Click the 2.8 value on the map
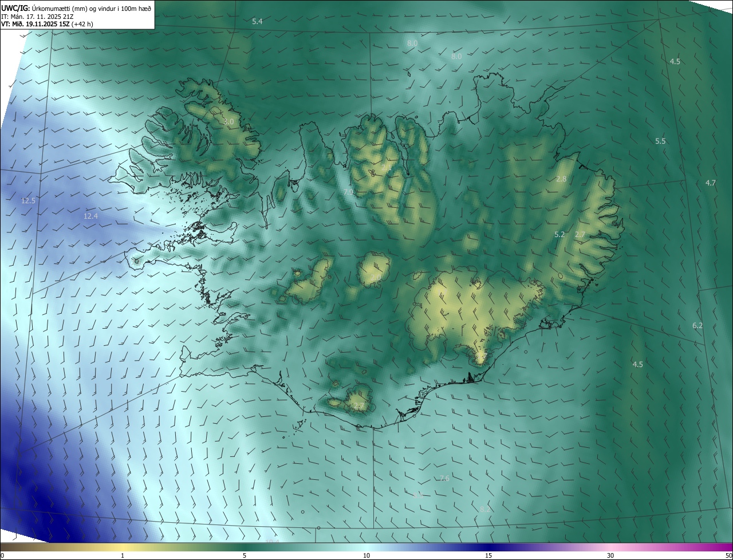Screen dimensions: 733x560 tap(561, 179)
